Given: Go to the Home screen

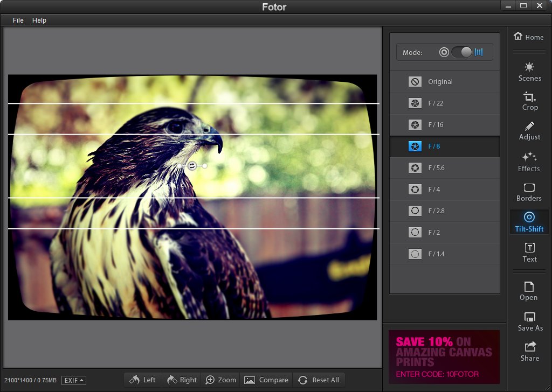Looking at the screenshot, I should pos(528,37).
